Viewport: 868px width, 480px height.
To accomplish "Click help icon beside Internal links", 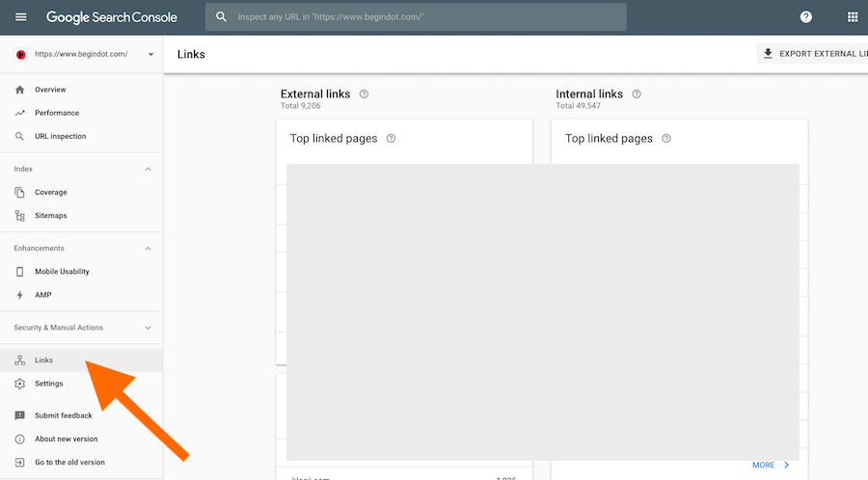I will (637, 94).
